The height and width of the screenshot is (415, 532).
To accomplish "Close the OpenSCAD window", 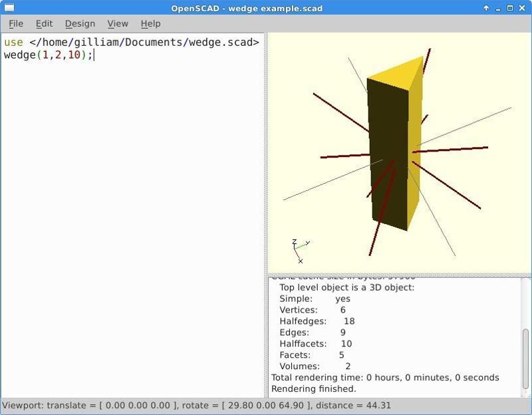I will tap(522, 8).
